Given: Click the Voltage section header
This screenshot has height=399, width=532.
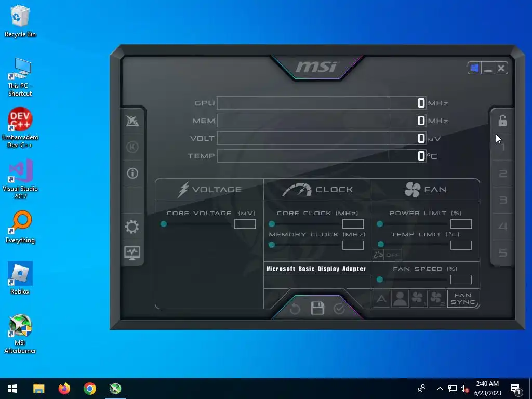Looking at the screenshot, I should (209, 190).
